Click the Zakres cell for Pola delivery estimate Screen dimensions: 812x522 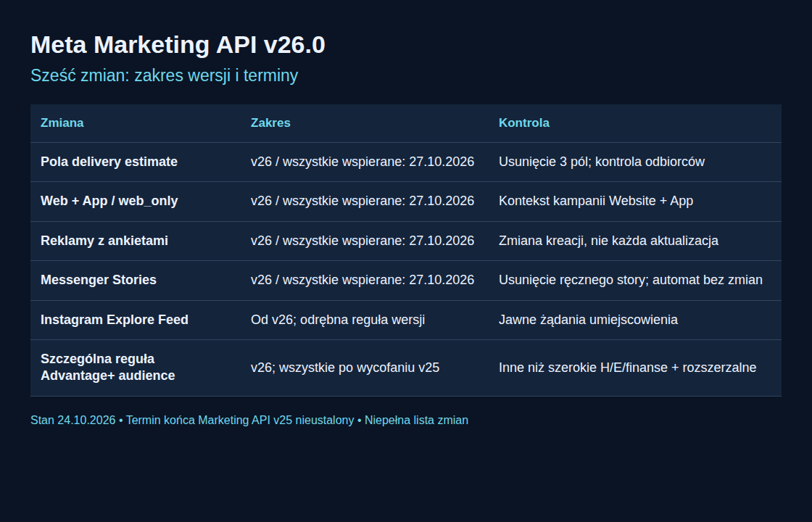coord(362,162)
